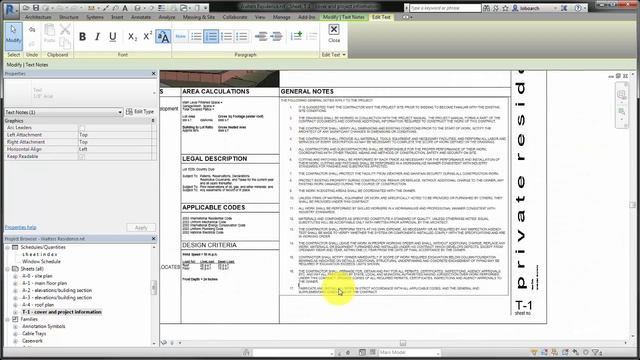Click the Edit Type button
The image size is (640, 360).
click(x=140, y=111)
